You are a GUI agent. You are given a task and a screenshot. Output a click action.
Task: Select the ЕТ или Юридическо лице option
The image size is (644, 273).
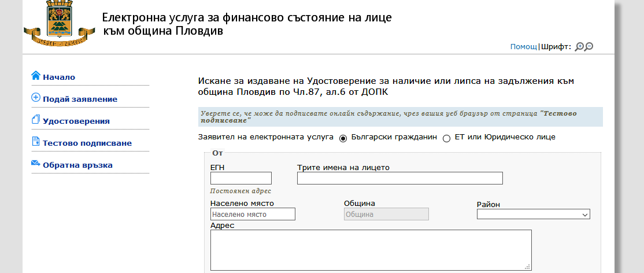click(446, 139)
